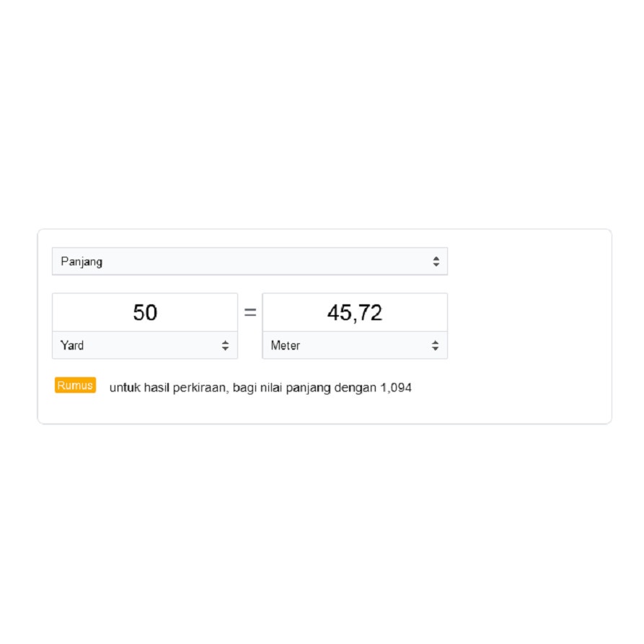
Task: Click the formula text mentioning 1,094
Action: pyautogui.click(x=260, y=388)
